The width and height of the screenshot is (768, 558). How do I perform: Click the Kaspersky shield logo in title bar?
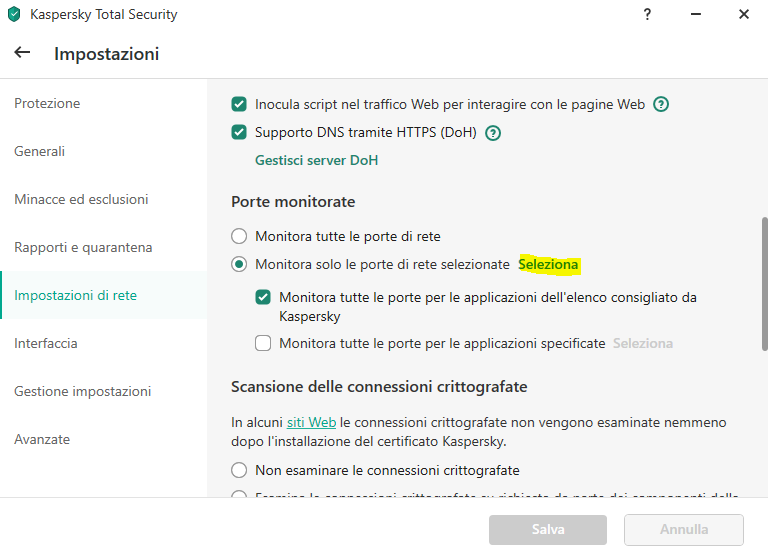click(14, 15)
